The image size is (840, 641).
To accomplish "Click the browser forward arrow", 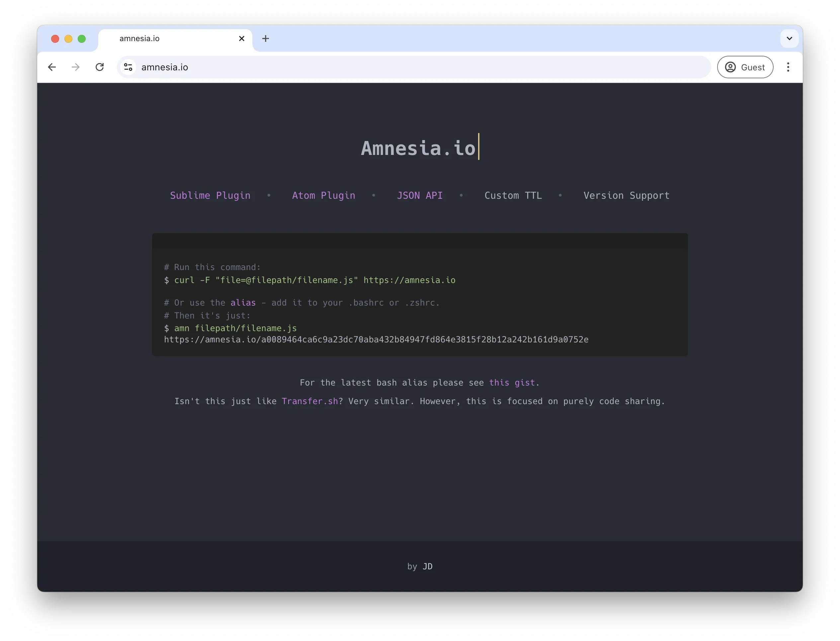I will (x=76, y=67).
